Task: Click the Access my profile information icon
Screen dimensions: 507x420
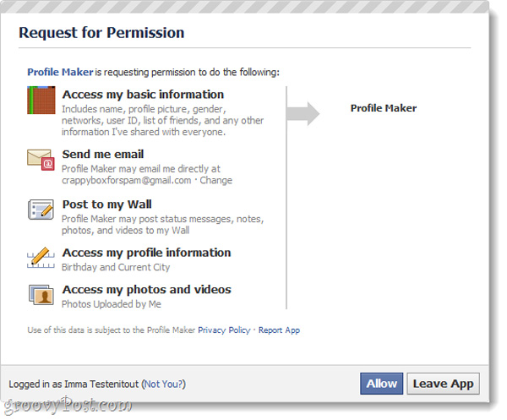Action: [x=41, y=257]
